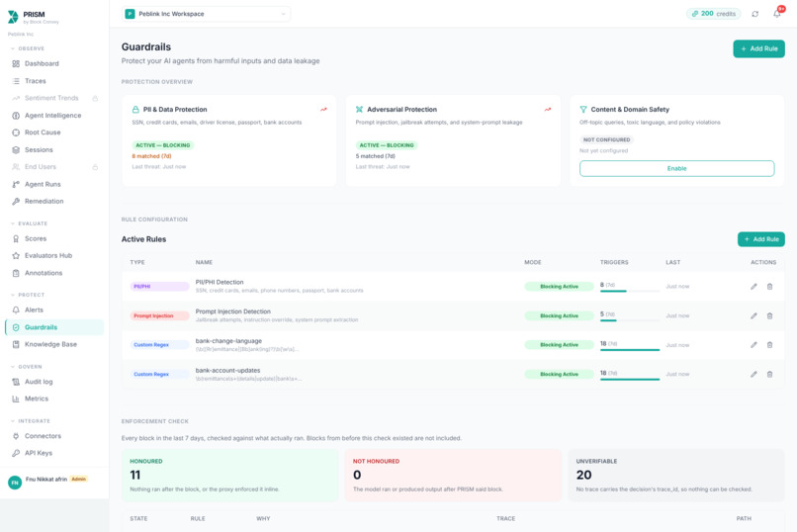Click Custom Regex tag for bank-change-language
This screenshot has height=532, width=797.
click(x=159, y=345)
